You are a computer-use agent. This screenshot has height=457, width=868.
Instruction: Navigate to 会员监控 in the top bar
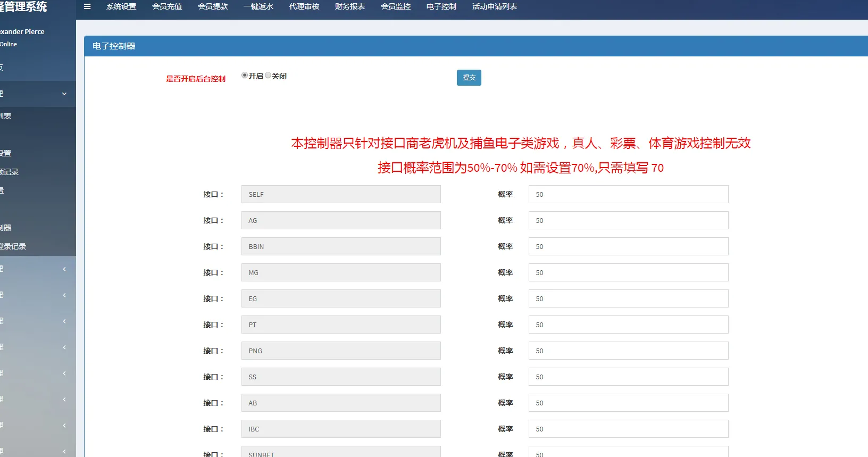[396, 7]
